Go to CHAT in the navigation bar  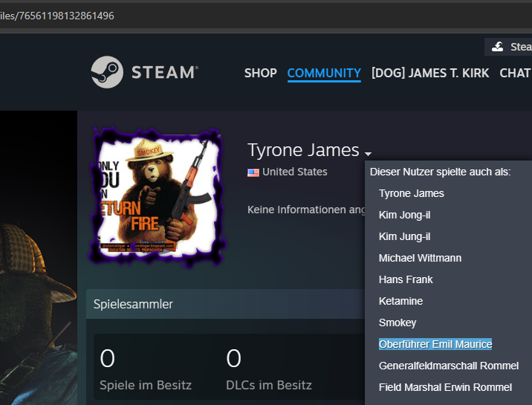click(x=515, y=73)
